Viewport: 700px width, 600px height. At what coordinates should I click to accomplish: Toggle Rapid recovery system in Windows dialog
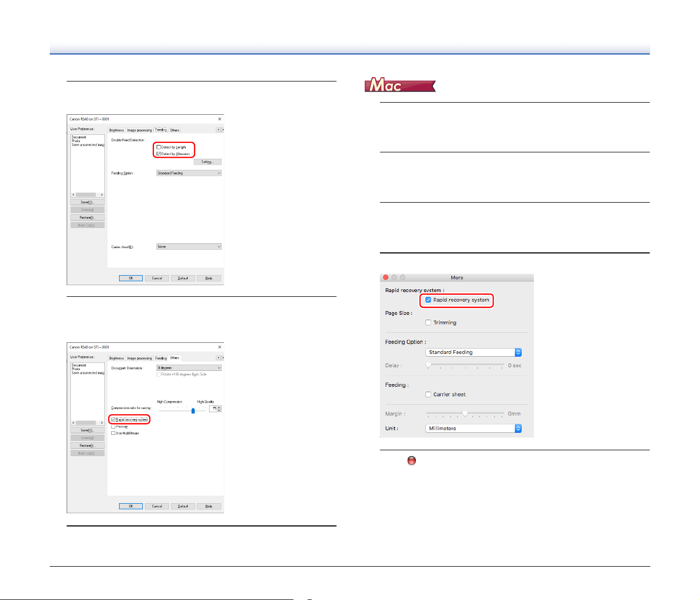coord(113,420)
